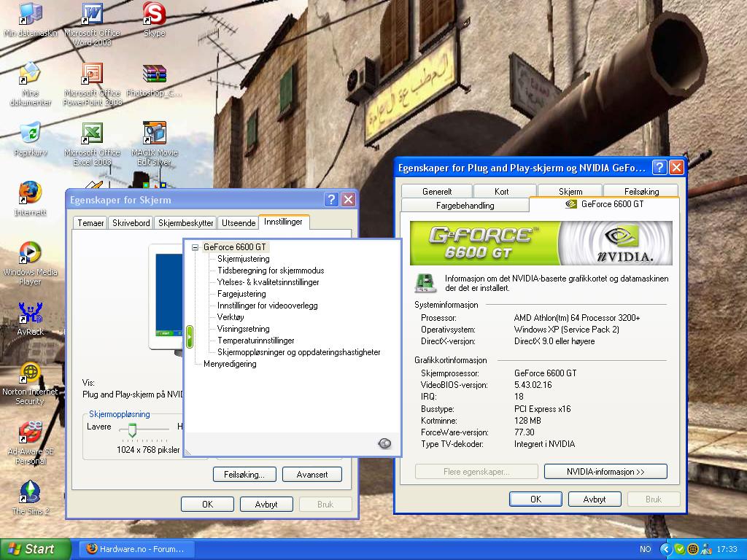Screen dimensions: 747x560
Task: Click the Skjermoppløsning slider thumb
Action: click(x=132, y=430)
